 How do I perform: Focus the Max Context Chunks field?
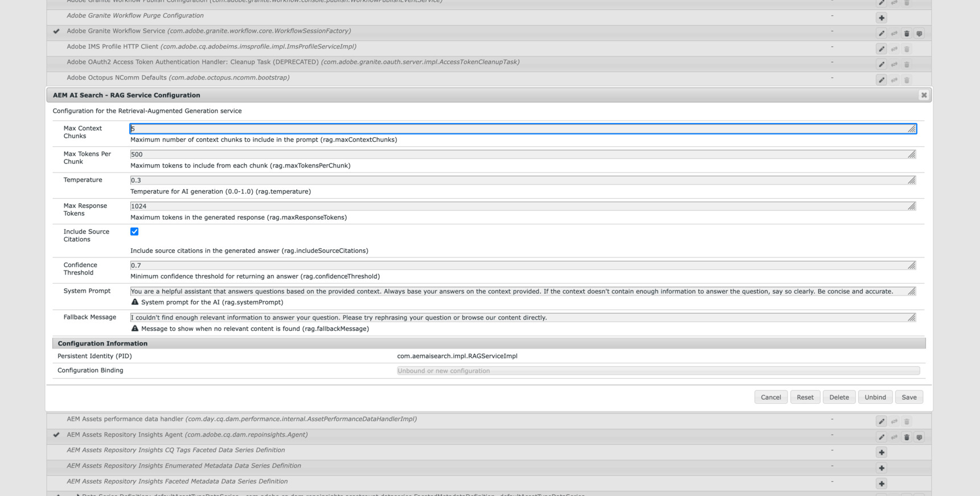523,129
